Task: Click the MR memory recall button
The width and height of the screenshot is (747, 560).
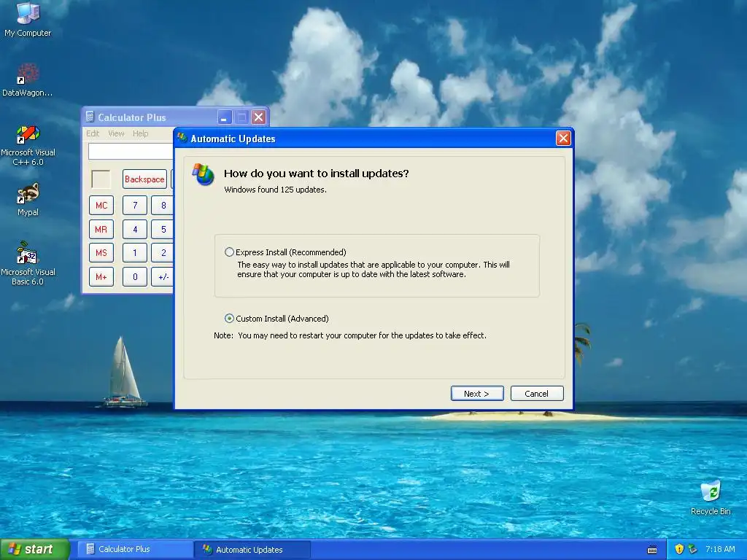Action: [101, 229]
